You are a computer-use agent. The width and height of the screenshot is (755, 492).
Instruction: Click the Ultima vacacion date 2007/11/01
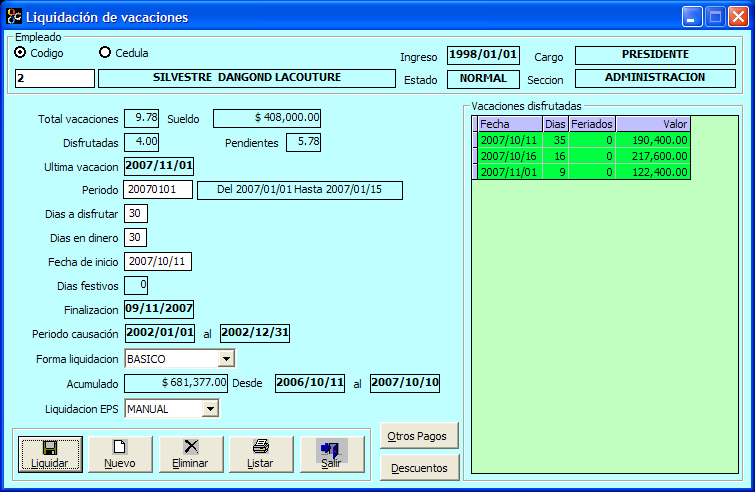point(159,166)
